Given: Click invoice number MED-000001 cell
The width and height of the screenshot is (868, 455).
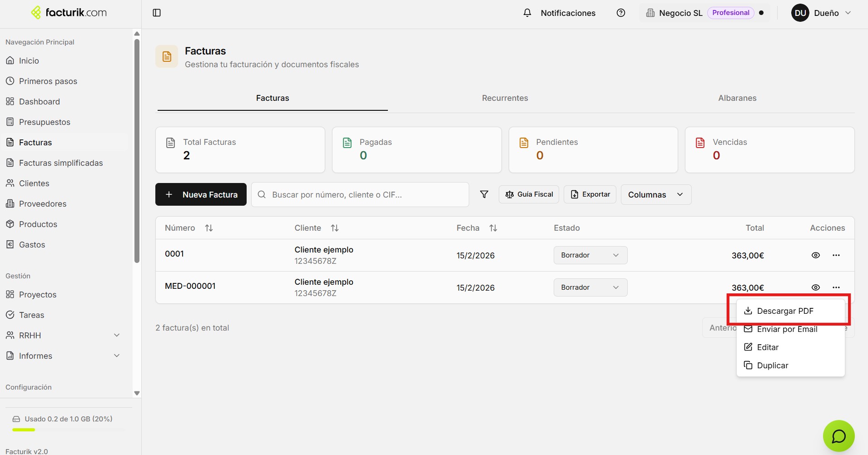Looking at the screenshot, I should 190,286.
